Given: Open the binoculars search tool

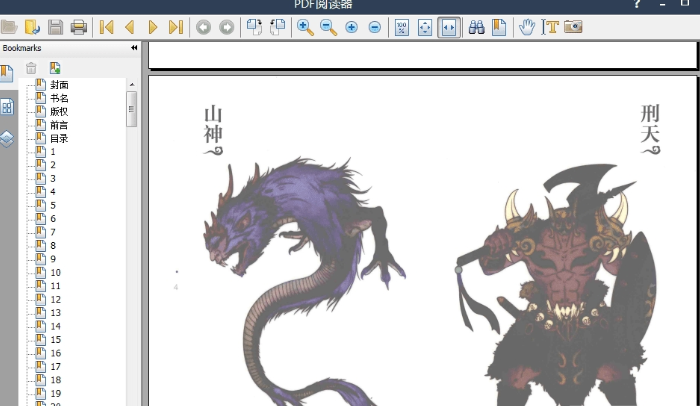Looking at the screenshot, I should point(477,27).
